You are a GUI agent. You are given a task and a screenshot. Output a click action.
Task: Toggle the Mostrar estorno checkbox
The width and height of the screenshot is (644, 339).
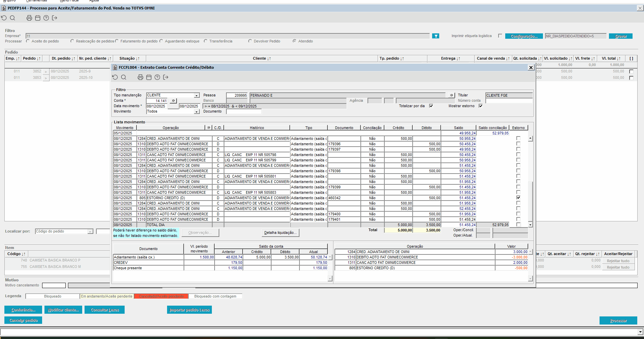tap(481, 106)
